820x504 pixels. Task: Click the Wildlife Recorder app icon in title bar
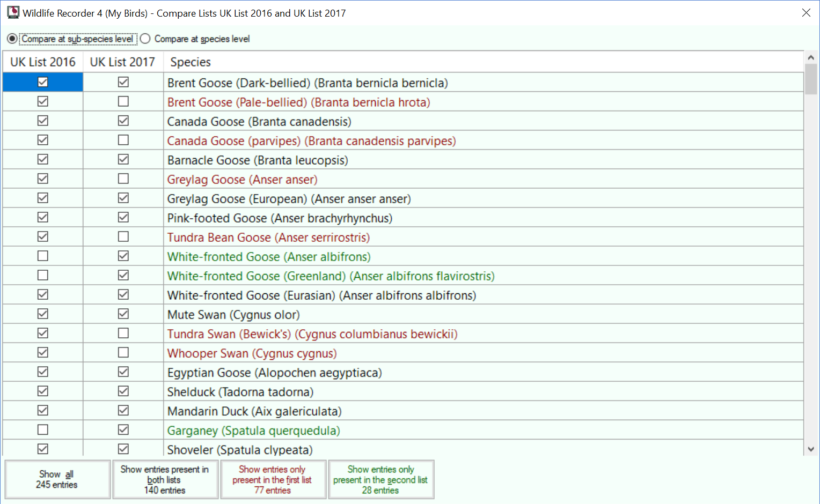[x=13, y=12]
